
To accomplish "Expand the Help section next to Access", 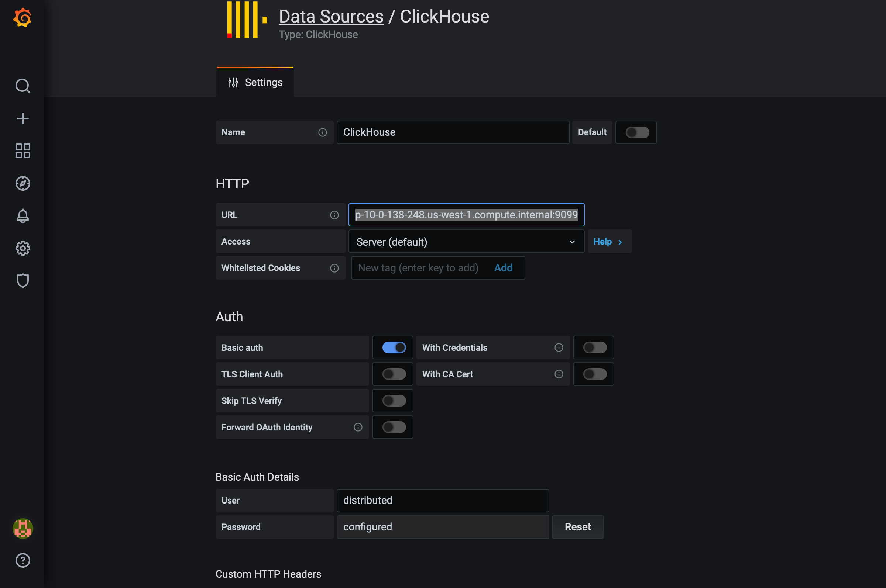I will 608,242.
